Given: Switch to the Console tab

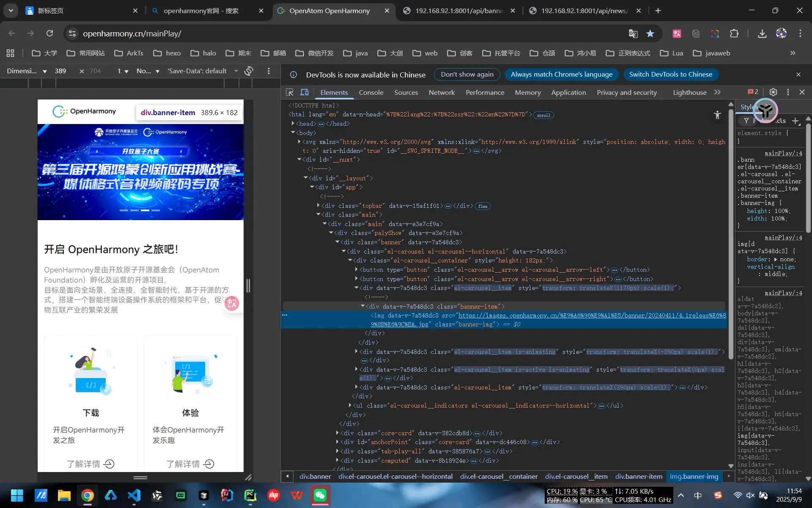Looking at the screenshot, I should pos(371,92).
